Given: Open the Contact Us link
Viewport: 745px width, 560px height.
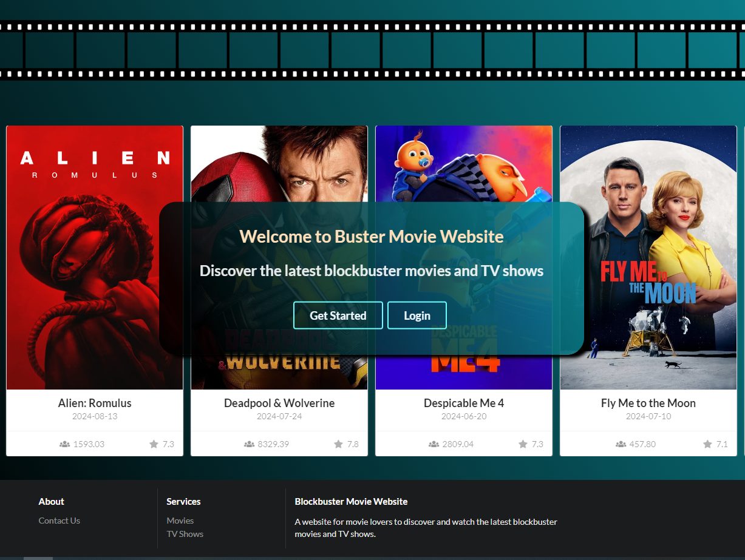Looking at the screenshot, I should pos(59,520).
